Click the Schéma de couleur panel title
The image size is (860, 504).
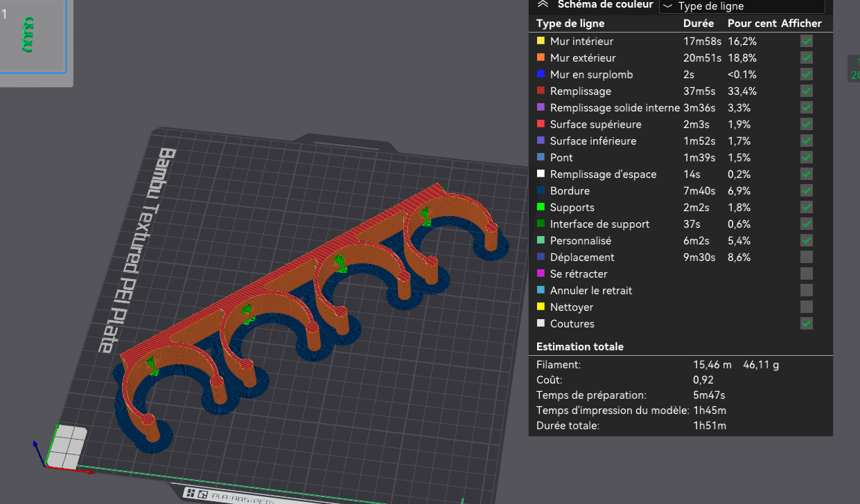605,4
